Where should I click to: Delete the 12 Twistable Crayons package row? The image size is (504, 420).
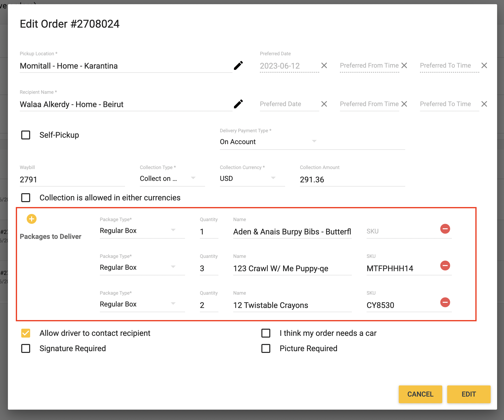445,302
